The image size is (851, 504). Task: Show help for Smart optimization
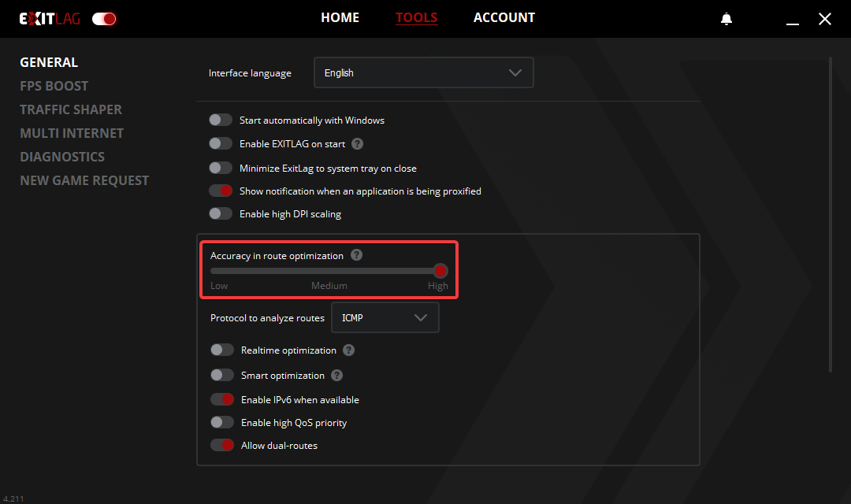click(x=337, y=376)
